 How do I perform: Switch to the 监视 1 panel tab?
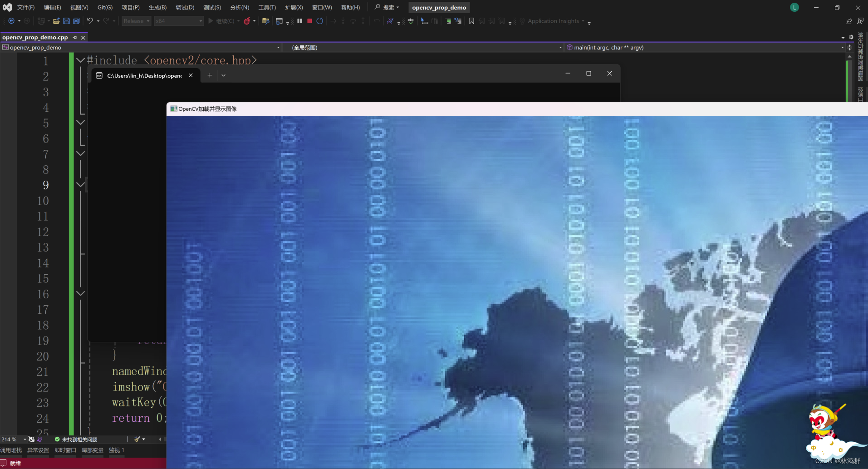click(x=117, y=450)
